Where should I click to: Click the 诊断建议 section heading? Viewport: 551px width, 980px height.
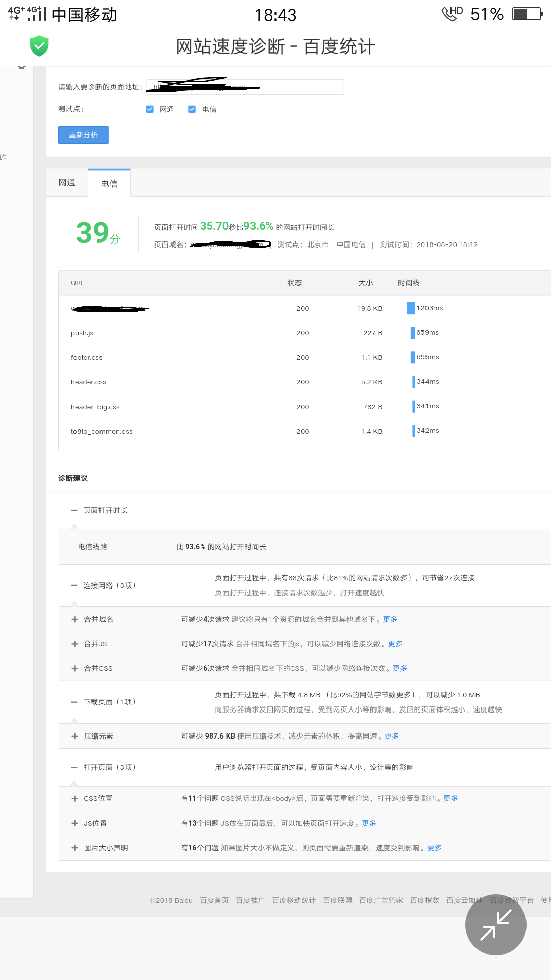tap(73, 478)
